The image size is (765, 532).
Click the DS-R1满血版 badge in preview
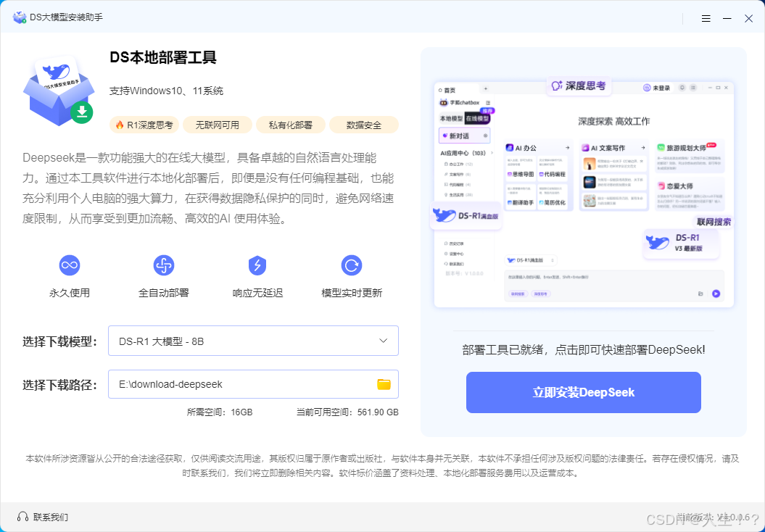(466, 215)
